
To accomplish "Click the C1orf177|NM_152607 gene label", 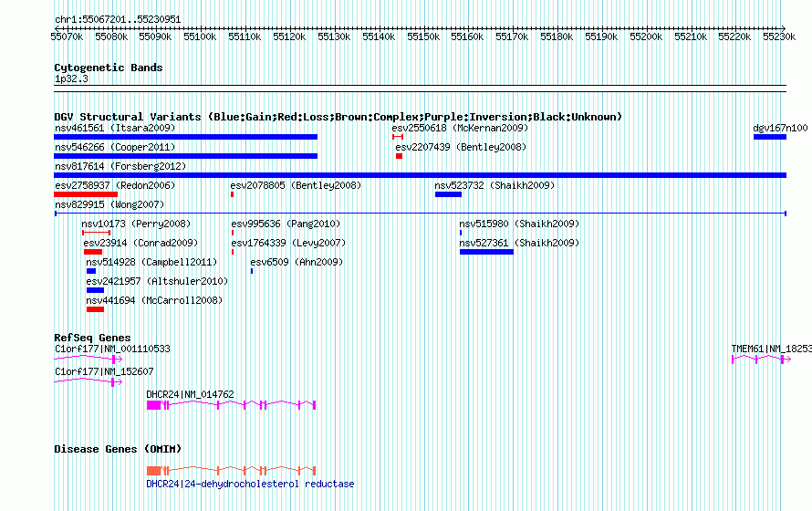I will pyautogui.click(x=104, y=371).
